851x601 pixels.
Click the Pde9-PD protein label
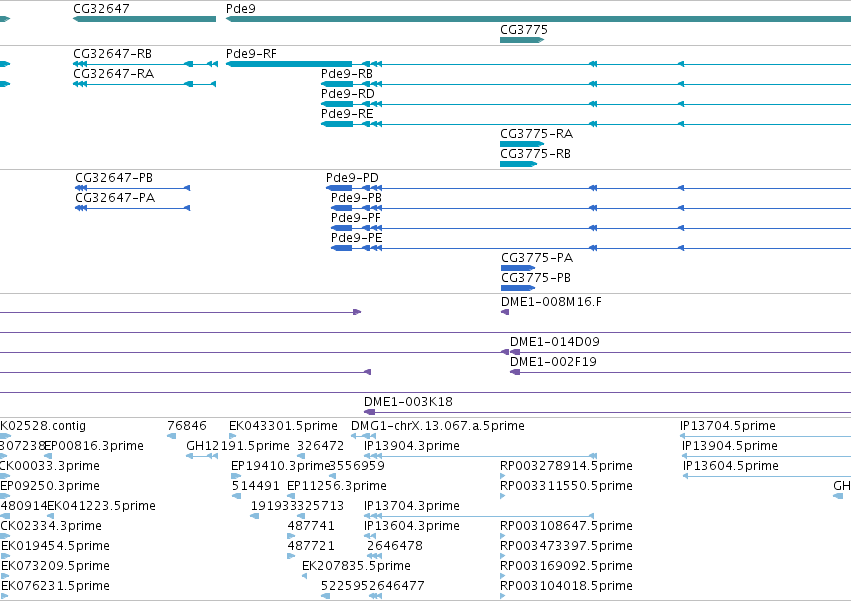(352, 178)
